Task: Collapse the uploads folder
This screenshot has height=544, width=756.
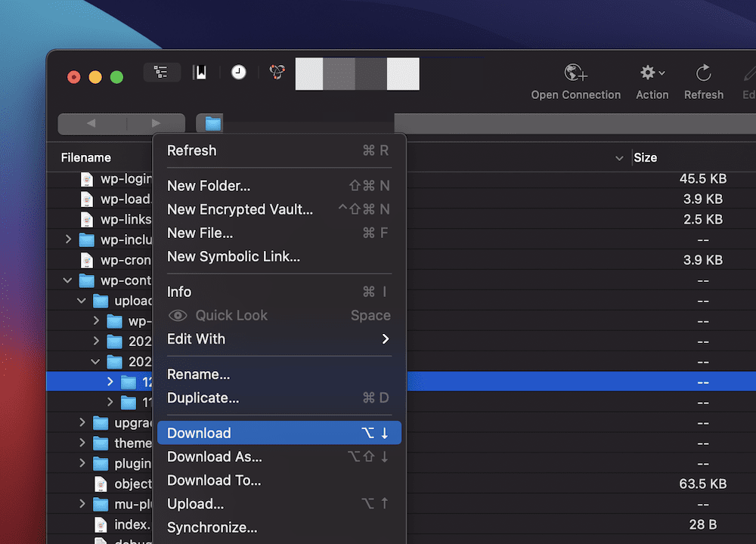Action: coord(82,301)
